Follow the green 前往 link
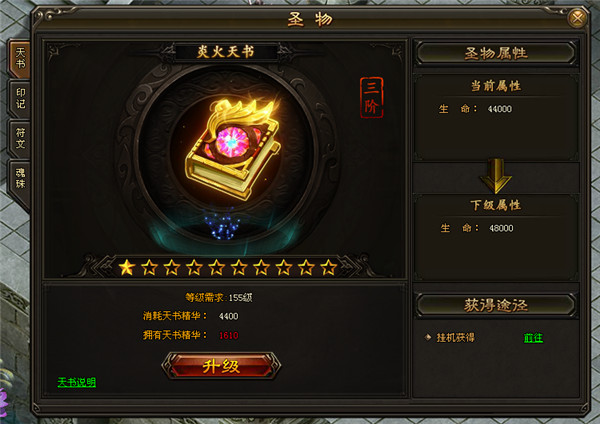Viewport: 600px width, 424px height. [533, 338]
